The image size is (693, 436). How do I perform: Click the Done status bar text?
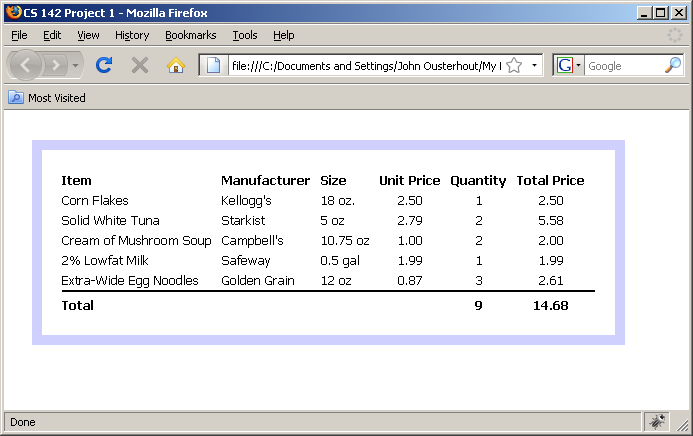point(23,422)
